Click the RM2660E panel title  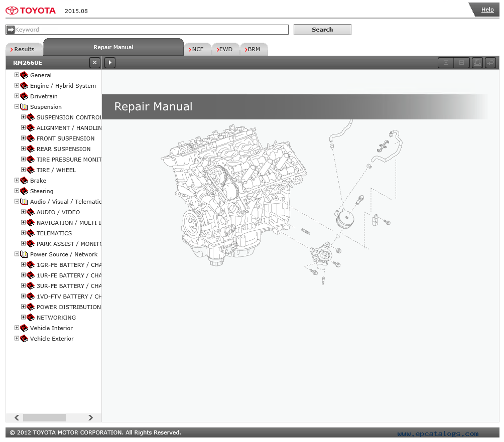[x=28, y=63]
